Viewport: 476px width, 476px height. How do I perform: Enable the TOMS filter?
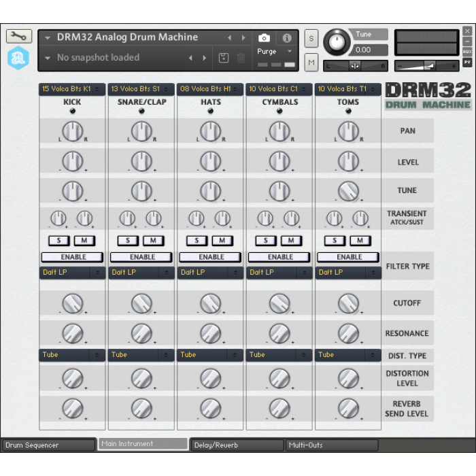[348, 257]
